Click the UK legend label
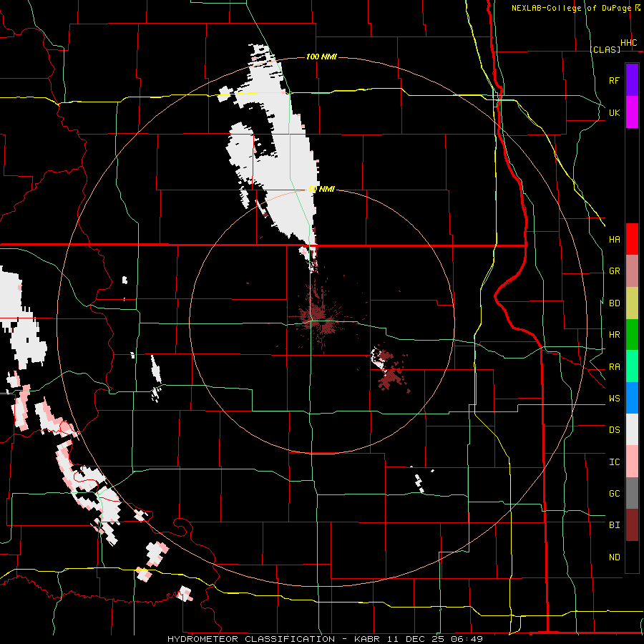 point(615,112)
